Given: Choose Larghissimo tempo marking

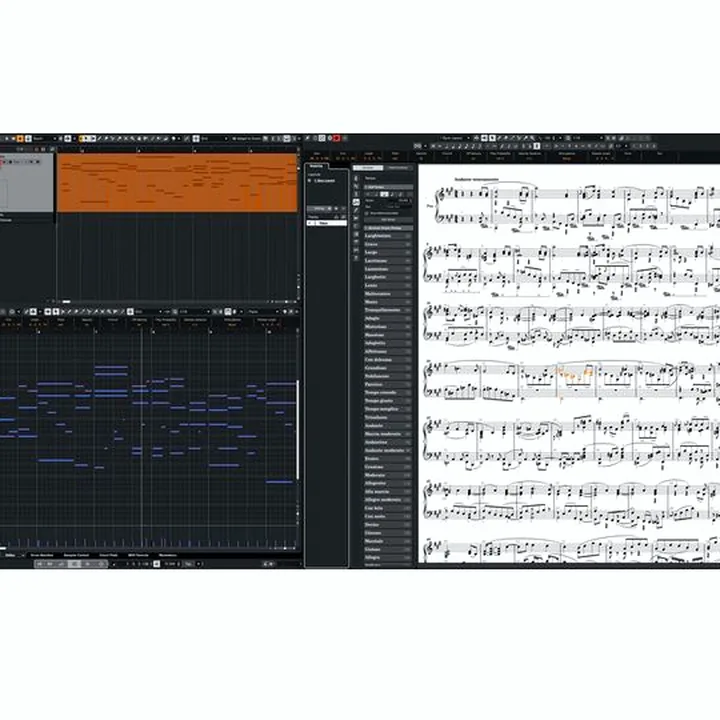Looking at the screenshot, I should [x=388, y=236].
